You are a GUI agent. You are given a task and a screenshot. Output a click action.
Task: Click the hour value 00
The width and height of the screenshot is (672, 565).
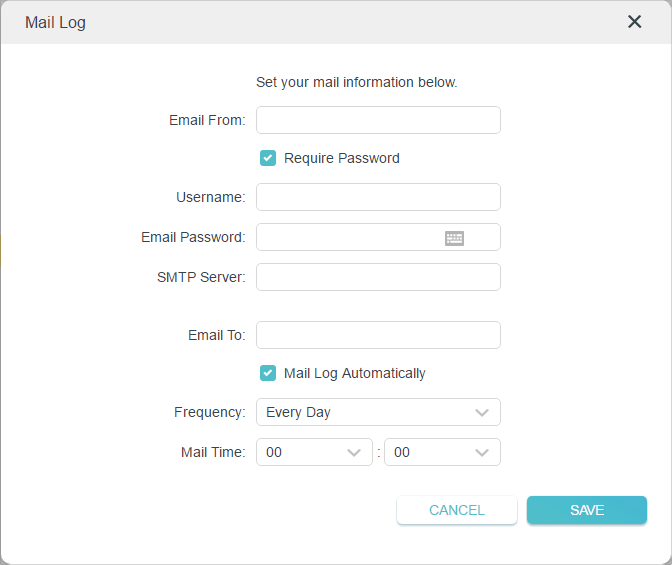274,452
